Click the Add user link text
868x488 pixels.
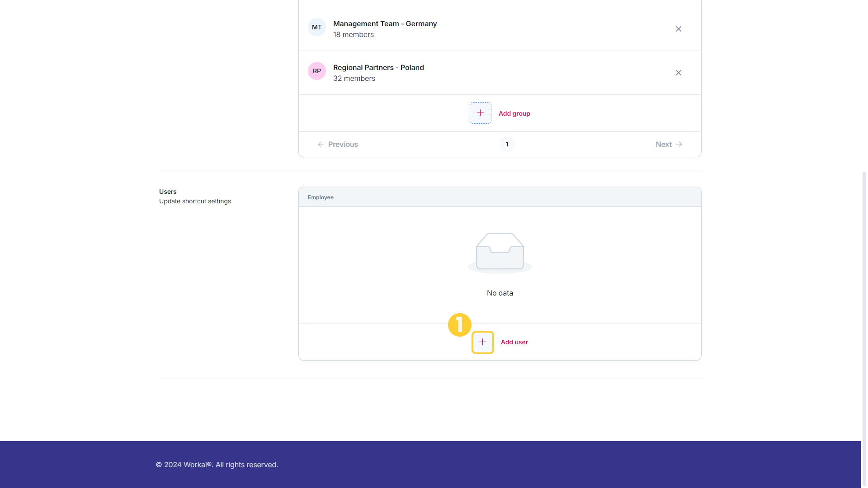click(514, 342)
